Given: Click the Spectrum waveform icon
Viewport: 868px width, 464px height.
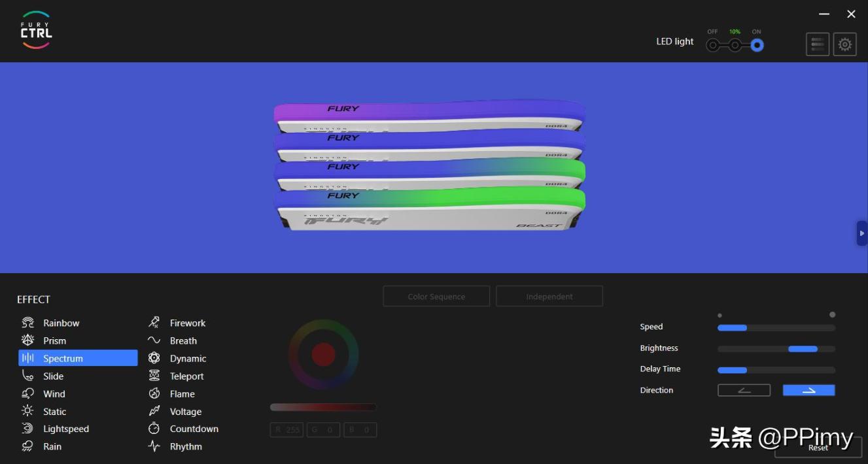Looking at the screenshot, I should pos(27,358).
